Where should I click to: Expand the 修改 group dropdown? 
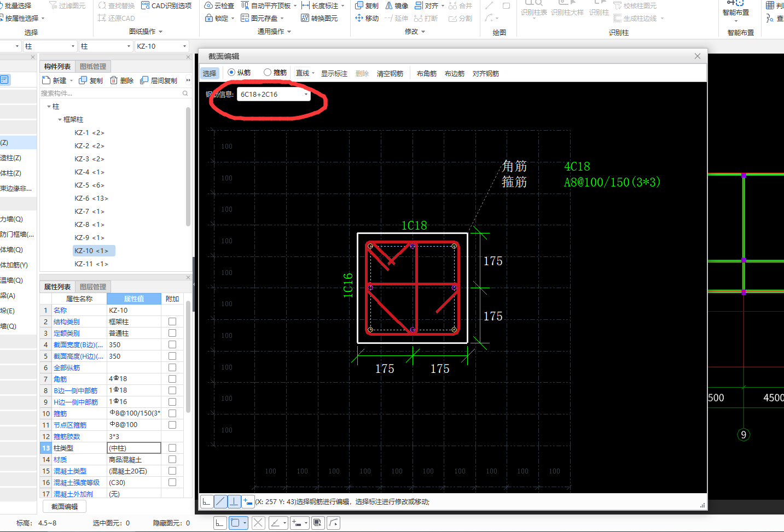tap(423, 32)
